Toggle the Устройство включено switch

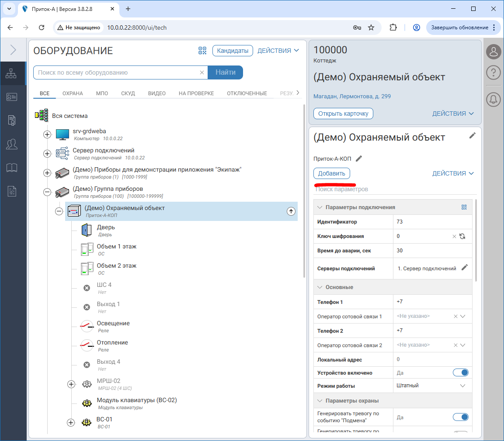460,372
